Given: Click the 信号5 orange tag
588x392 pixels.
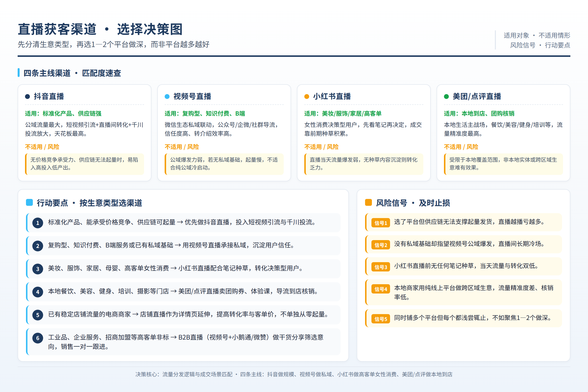Looking at the screenshot, I should (x=381, y=319).
